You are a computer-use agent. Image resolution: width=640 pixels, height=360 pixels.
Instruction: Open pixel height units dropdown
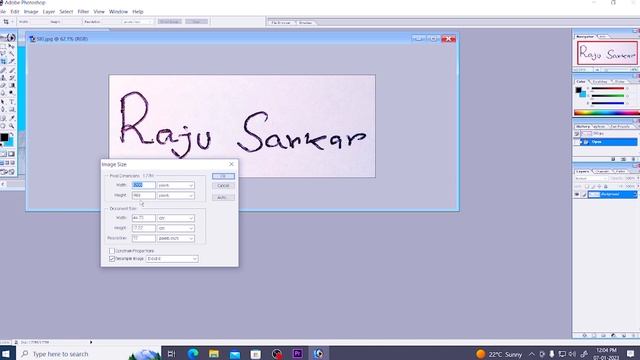tap(176, 196)
